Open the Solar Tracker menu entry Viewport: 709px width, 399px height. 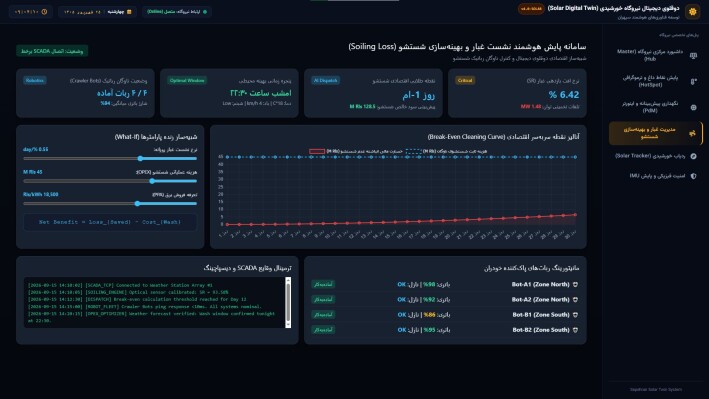tap(656, 156)
